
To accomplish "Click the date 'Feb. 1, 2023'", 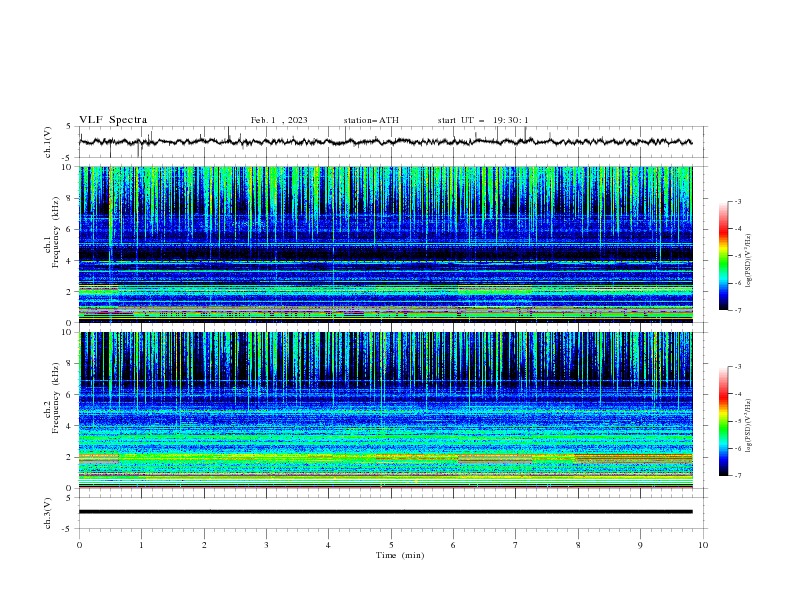I will click(279, 120).
